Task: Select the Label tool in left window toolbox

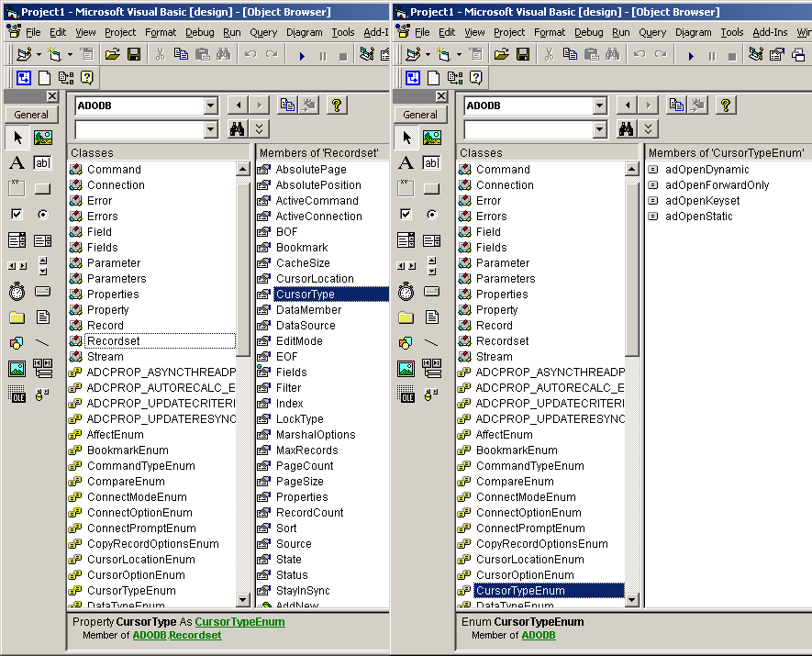Action: tap(17, 163)
